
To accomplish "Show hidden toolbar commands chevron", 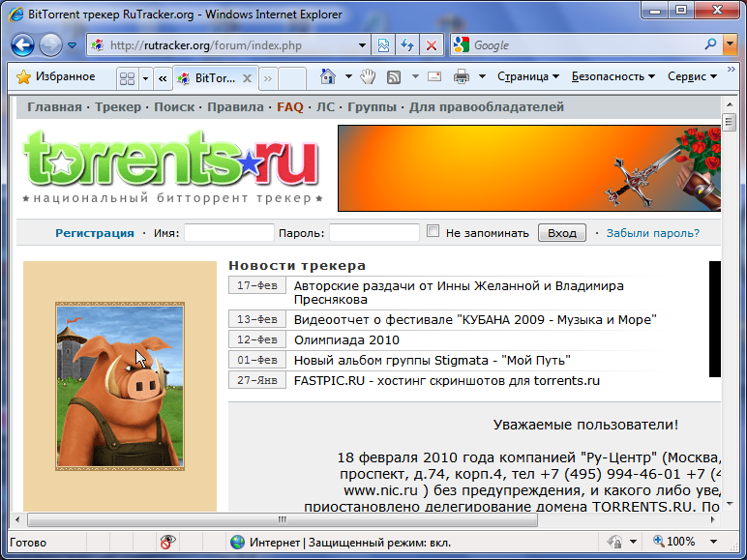I will tap(731, 70).
